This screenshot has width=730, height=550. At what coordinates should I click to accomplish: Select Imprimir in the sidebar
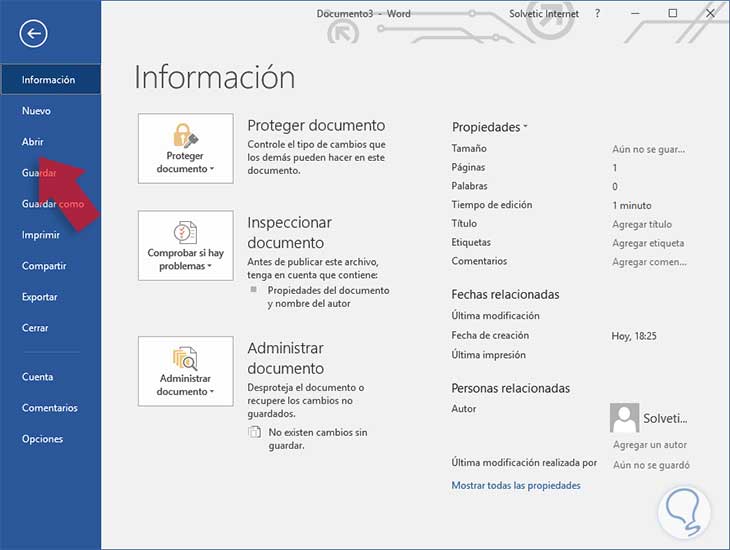41,235
